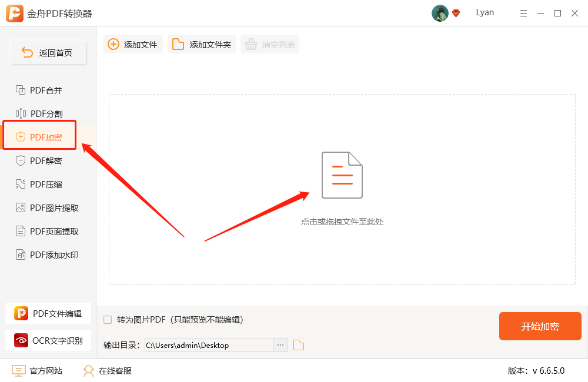The image size is (588, 382).
Task: Click the document icon in drop zone
Action: click(342, 175)
